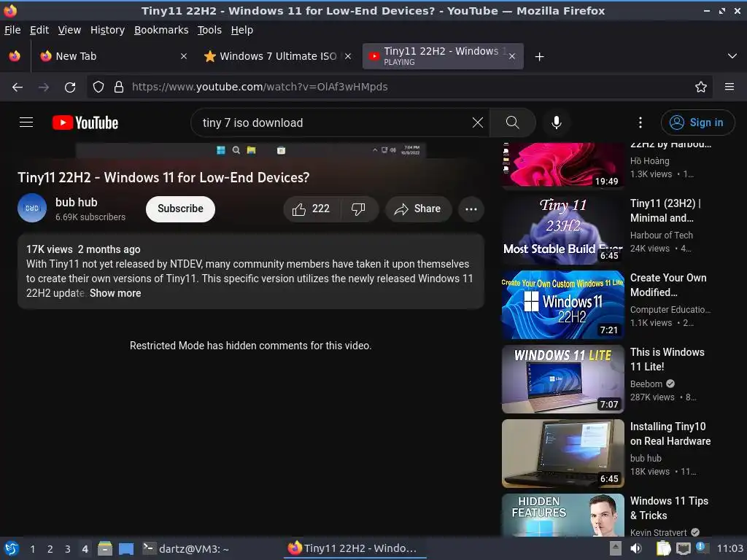This screenshot has height=560, width=747.
Task: Click the notification tray icon
Action: click(x=703, y=548)
